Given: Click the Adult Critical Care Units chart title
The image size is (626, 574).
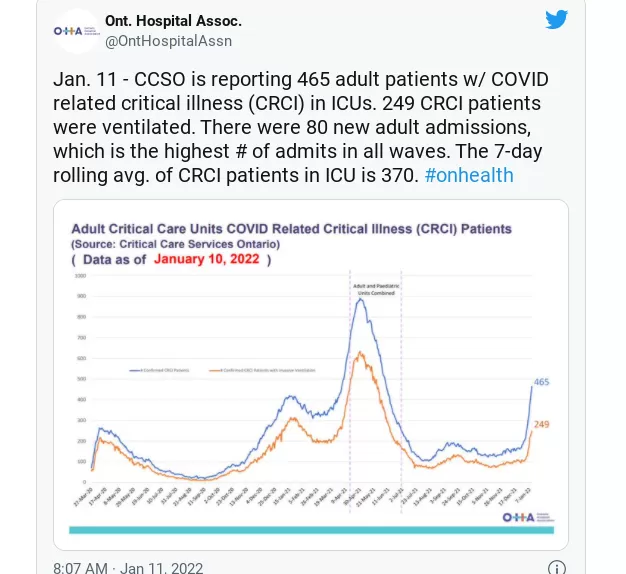Looking at the screenshot, I should click(x=291, y=229).
